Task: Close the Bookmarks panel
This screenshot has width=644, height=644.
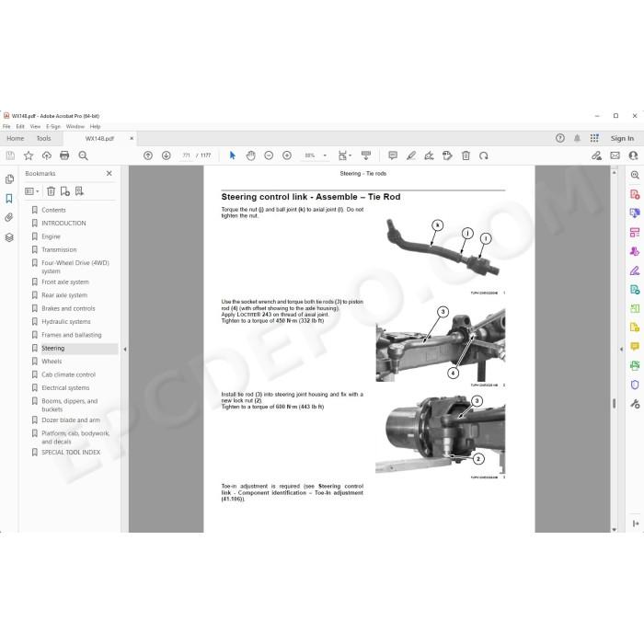Action: tap(109, 173)
